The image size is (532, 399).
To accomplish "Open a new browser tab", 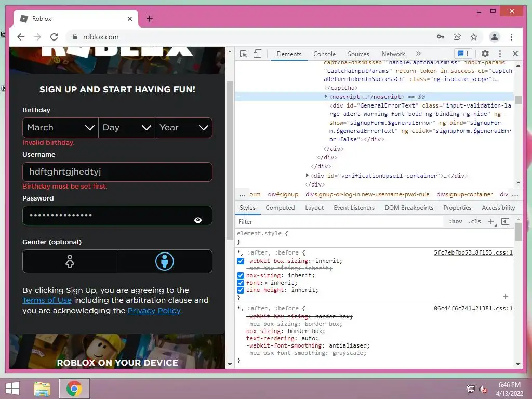I will coord(149,19).
